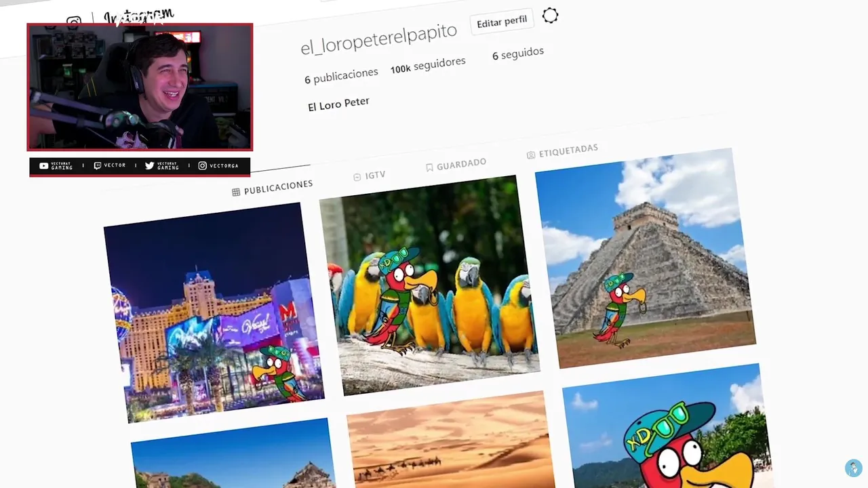Click the round blue icon in bottom-right corner
This screenshot has width=868, height=488.
(853, 468)
